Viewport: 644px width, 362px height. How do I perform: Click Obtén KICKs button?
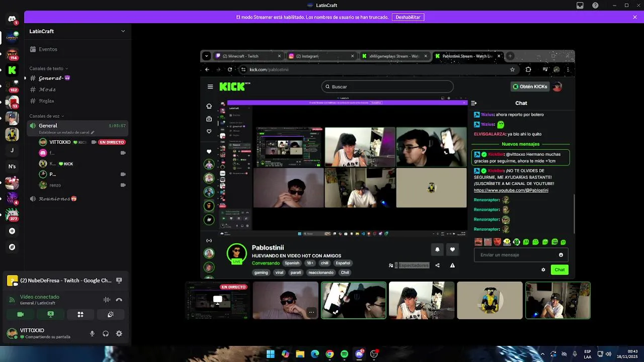530,86
